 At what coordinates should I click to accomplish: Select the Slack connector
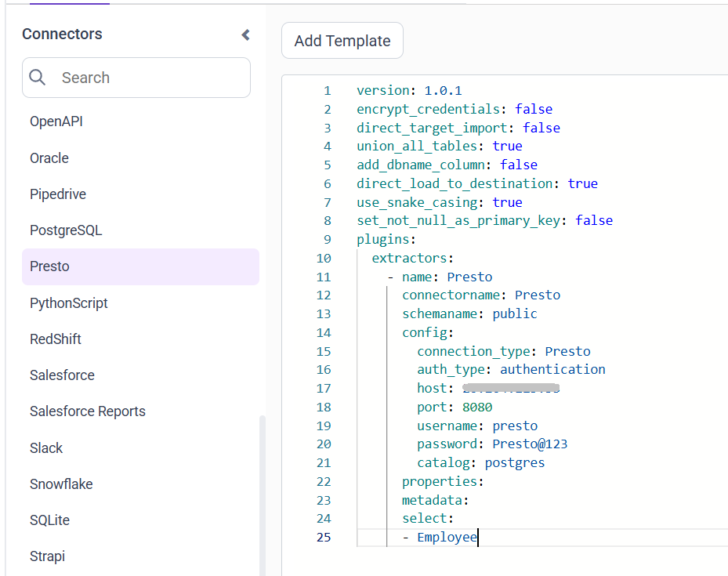[46, 448]
